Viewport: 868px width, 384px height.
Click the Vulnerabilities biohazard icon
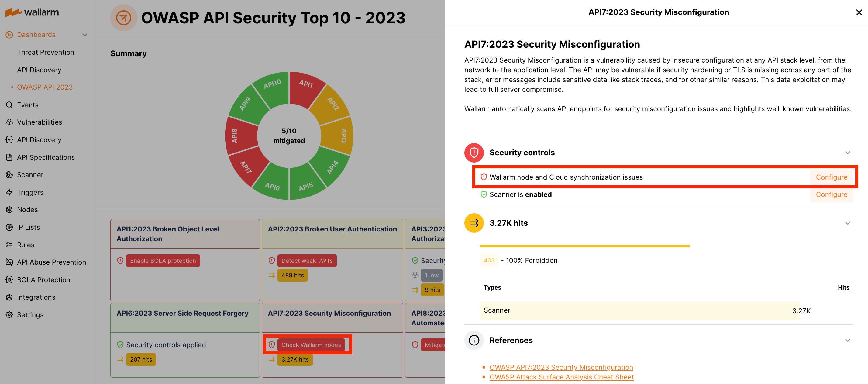point(9,122)
